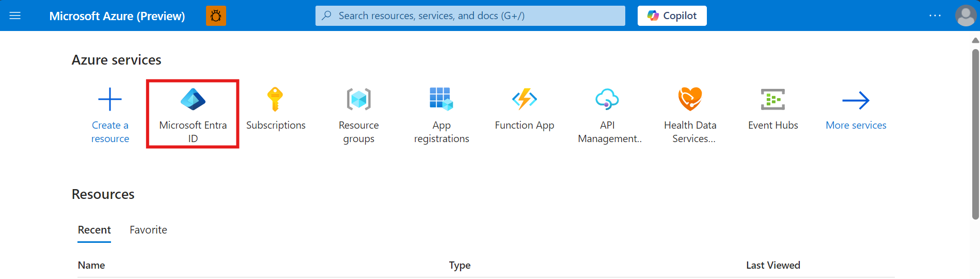Image resolution: width=980 pixels, height=279 pixels.
Task: Sort by the Last Viewed column header
Action: [x=773, y=265]
